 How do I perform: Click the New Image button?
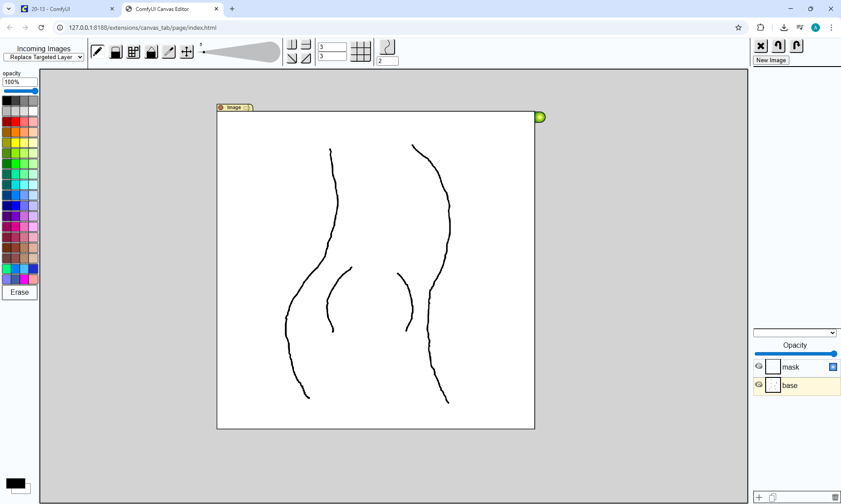(x=771, y=60)
